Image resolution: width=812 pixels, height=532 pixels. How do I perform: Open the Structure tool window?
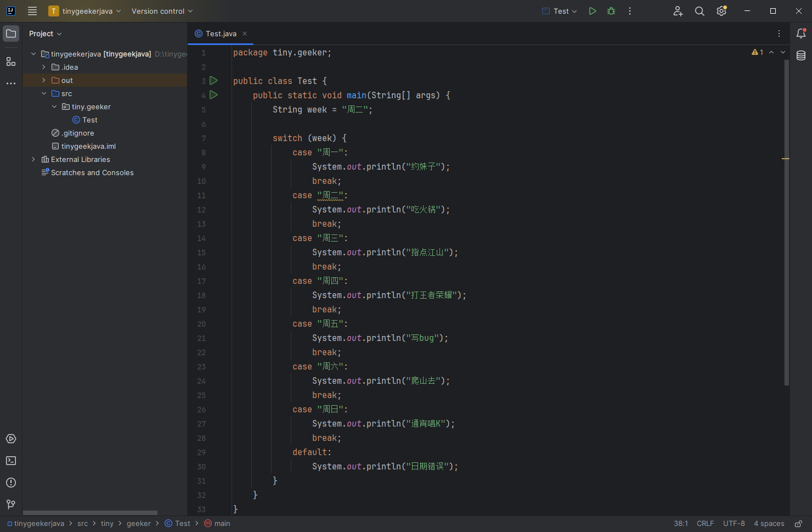(x=11, y=61)
